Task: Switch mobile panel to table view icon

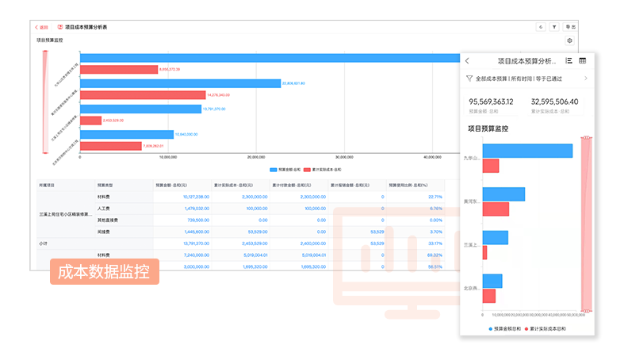Action: coord(583,61)
